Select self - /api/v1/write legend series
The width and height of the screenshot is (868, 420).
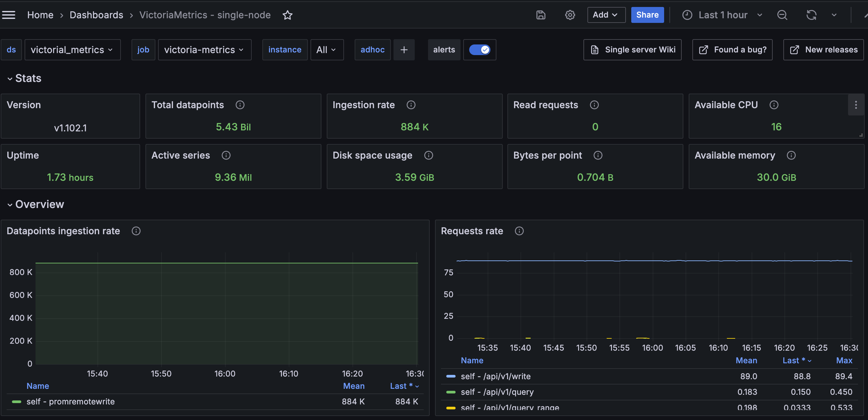click(x=496, y=376)
